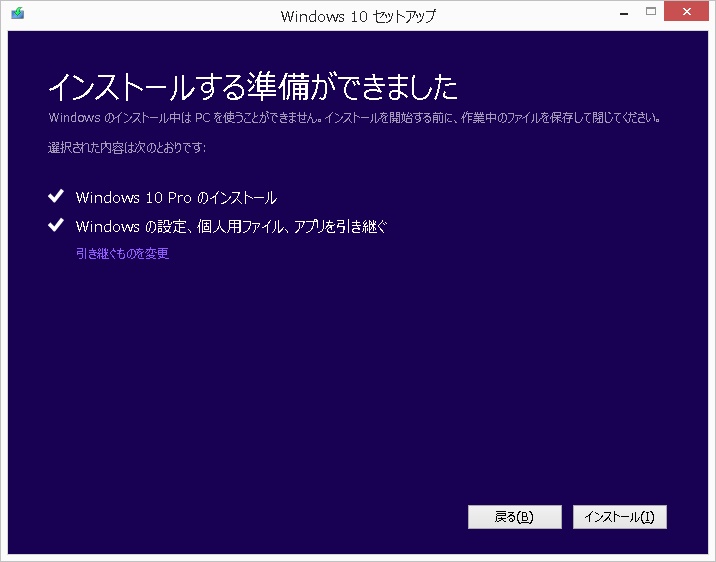Click the 作業中のファイルを保存 instruction text
Viewport: 716px width, 562px height.
[560, 118]
